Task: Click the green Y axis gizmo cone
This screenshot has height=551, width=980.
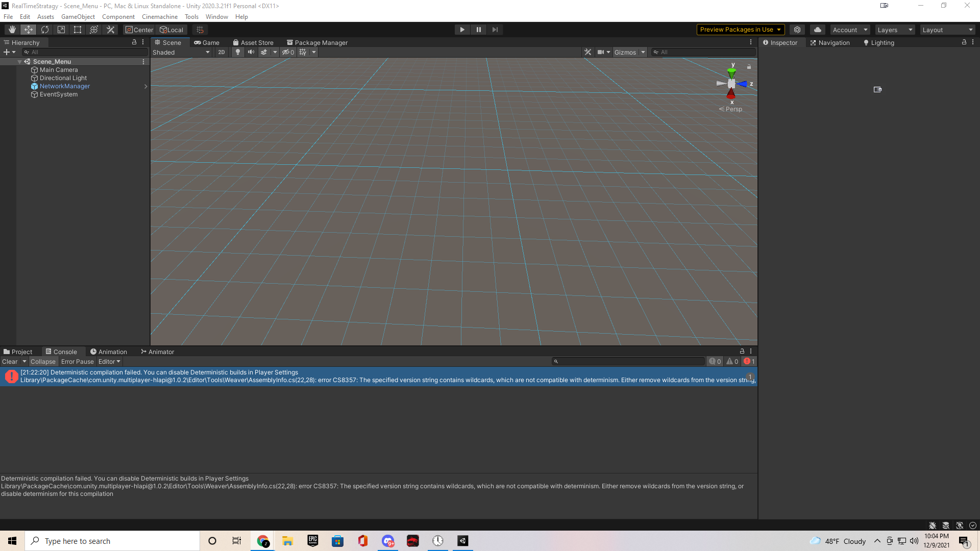Action: click(x=731, y=73)
